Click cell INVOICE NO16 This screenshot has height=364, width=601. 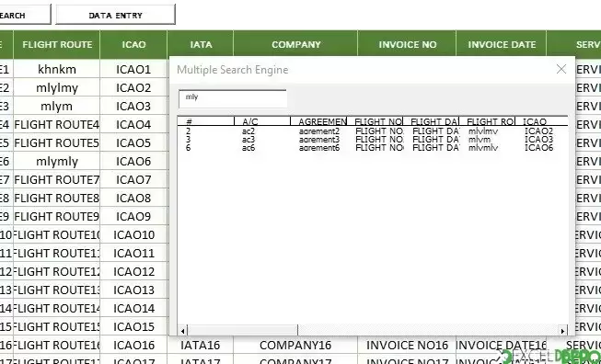(x=407, y=345)
